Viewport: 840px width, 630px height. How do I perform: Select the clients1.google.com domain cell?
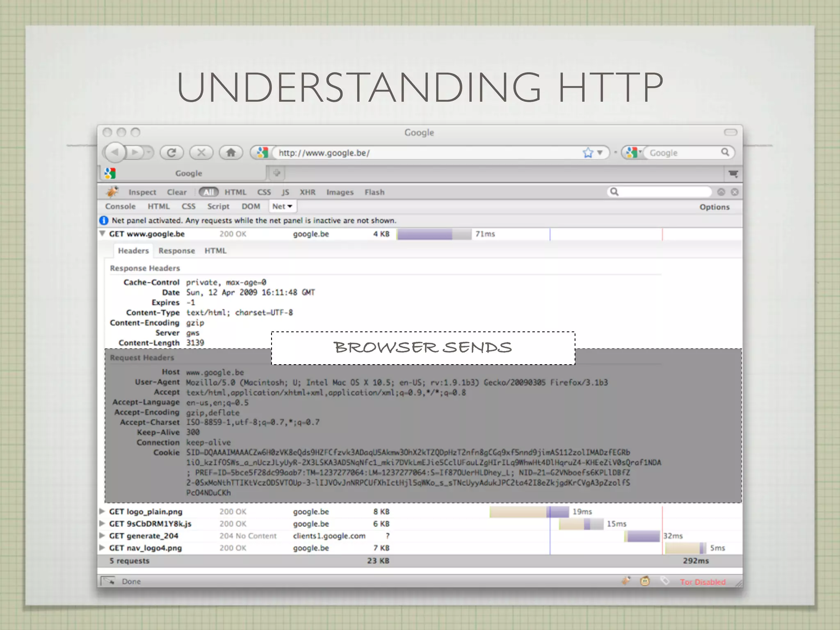[x=329, y=536]
